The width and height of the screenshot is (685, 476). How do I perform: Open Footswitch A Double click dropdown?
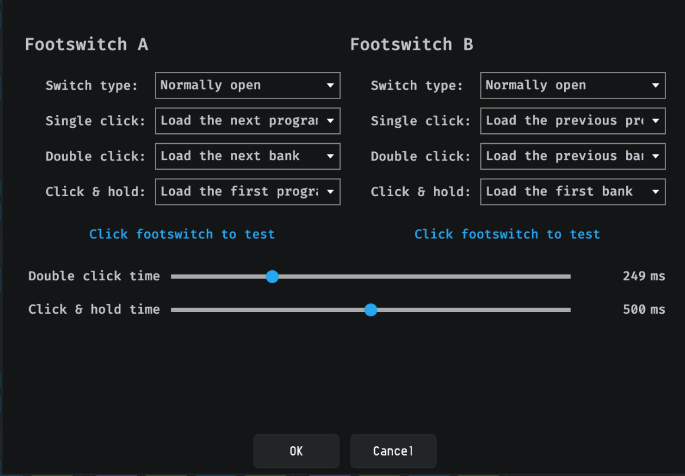pyautogui.click(x=248, y=156)
